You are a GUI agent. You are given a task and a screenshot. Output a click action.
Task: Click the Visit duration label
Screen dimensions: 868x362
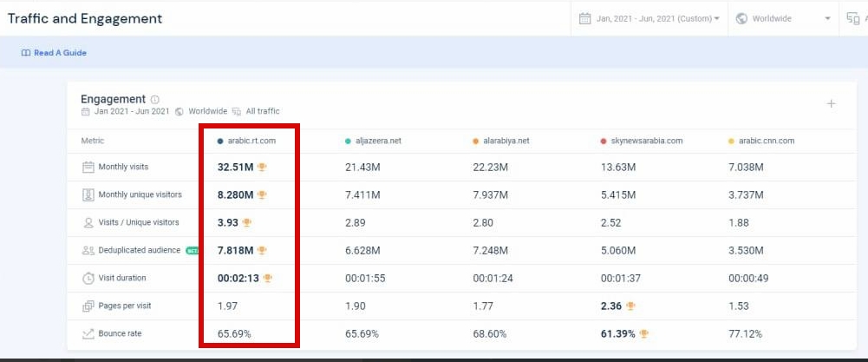pos(122,278)
